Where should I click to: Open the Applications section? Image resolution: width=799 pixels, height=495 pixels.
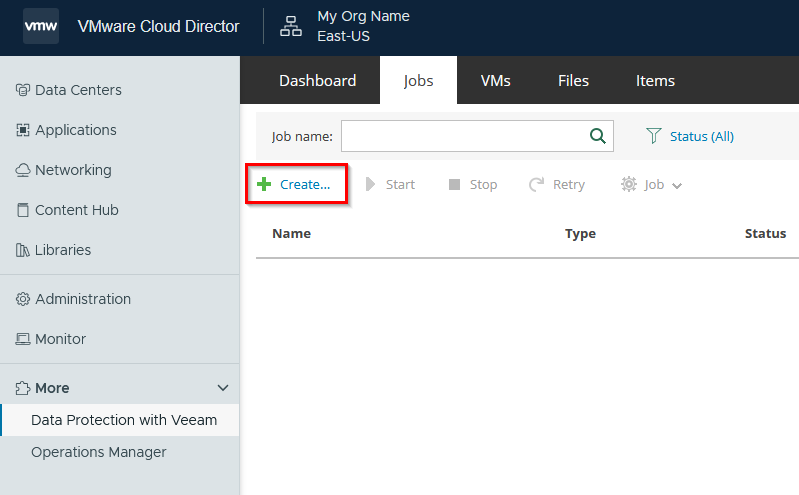pos(76,131)
